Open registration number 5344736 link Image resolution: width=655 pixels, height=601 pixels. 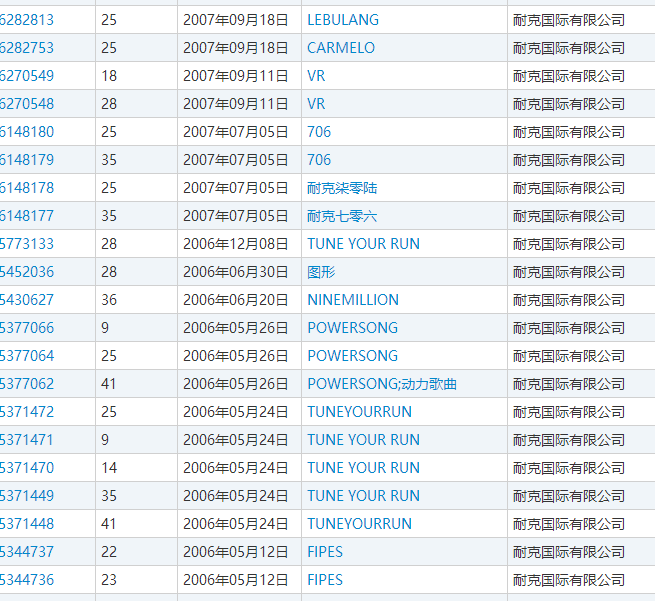(x=27, y=580)
